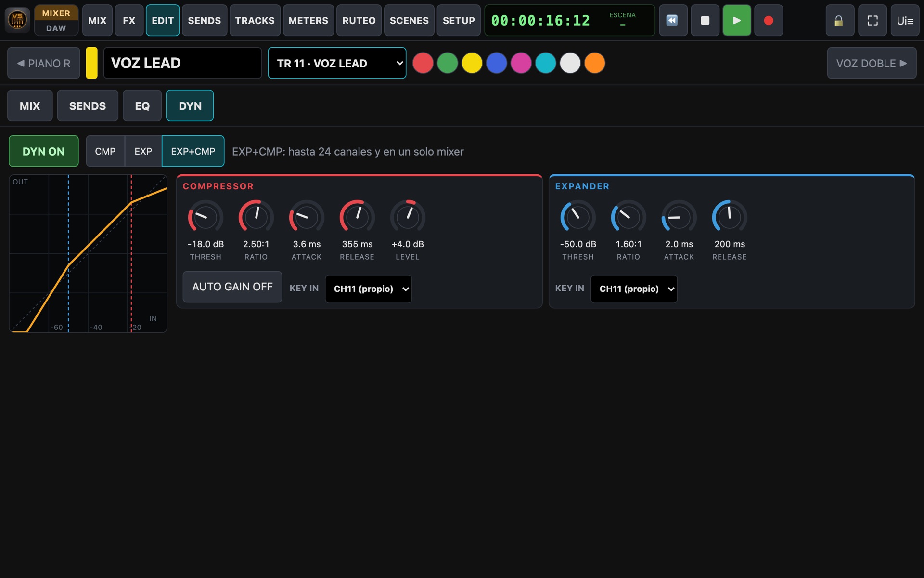Viewport: 924px width, 578px height.
Task: Switch to channel DYN sub-tab
Action: click(x=190, y=105)
